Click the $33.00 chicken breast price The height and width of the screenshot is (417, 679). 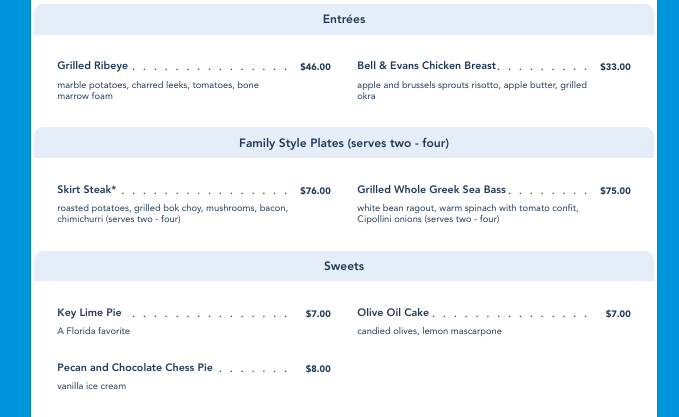tap(615, 67)
